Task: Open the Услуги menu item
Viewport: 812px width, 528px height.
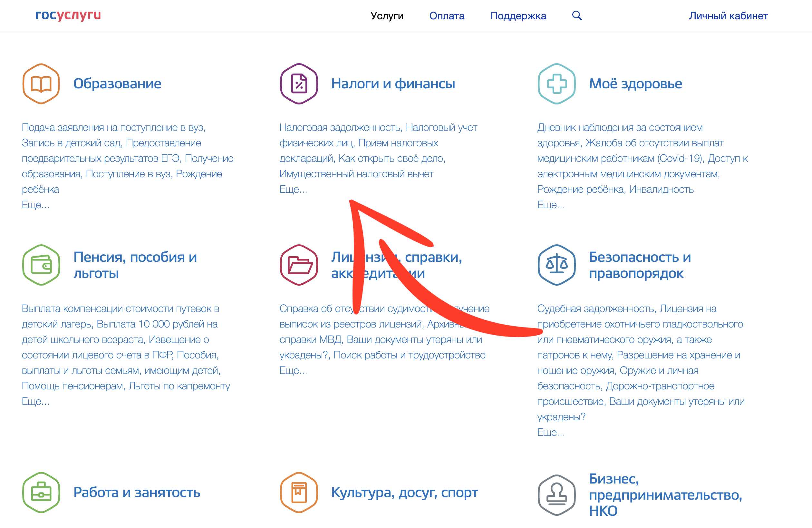Action: pyautogui.click(x=387, y=16)
